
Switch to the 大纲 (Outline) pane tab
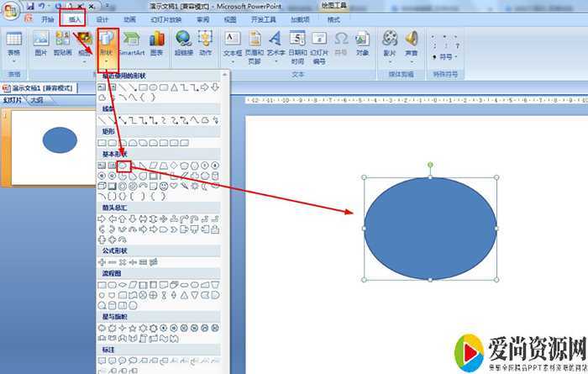(36, 100)
